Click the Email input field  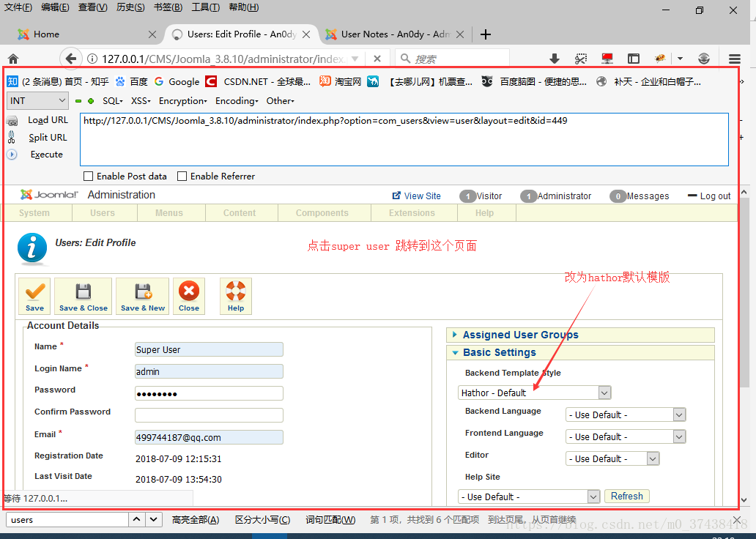pyautogui.click(x=210, y=437)
